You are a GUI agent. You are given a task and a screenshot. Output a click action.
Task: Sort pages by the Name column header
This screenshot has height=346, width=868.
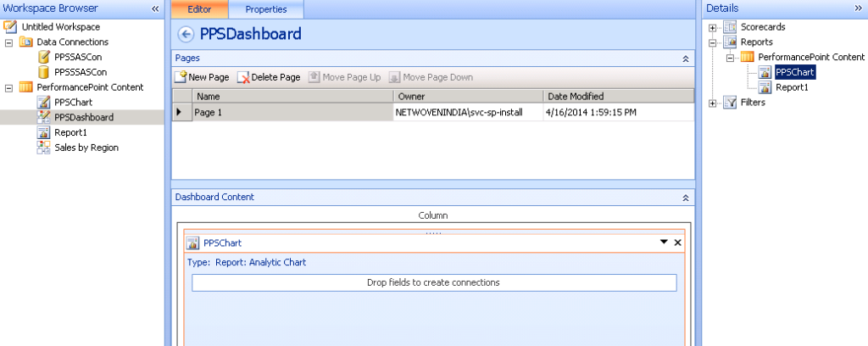(x=292, y=97)
